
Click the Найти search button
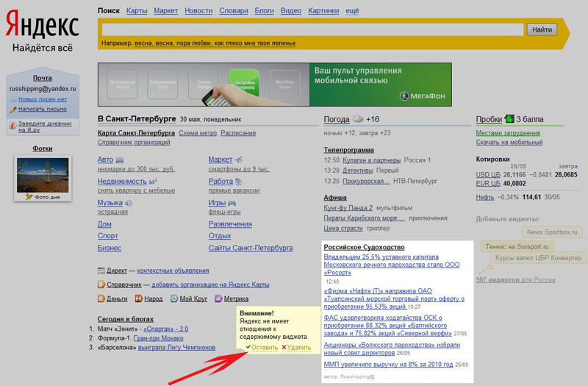(542, 29)
